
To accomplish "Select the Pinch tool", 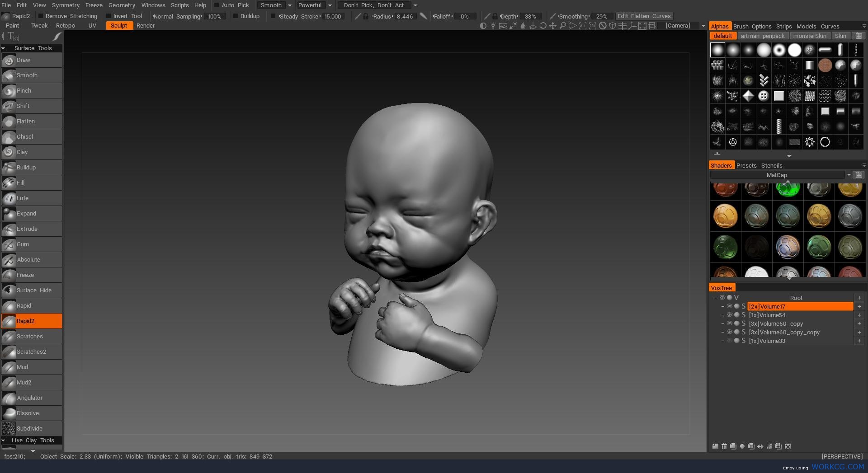I will (x=32, y=91).
